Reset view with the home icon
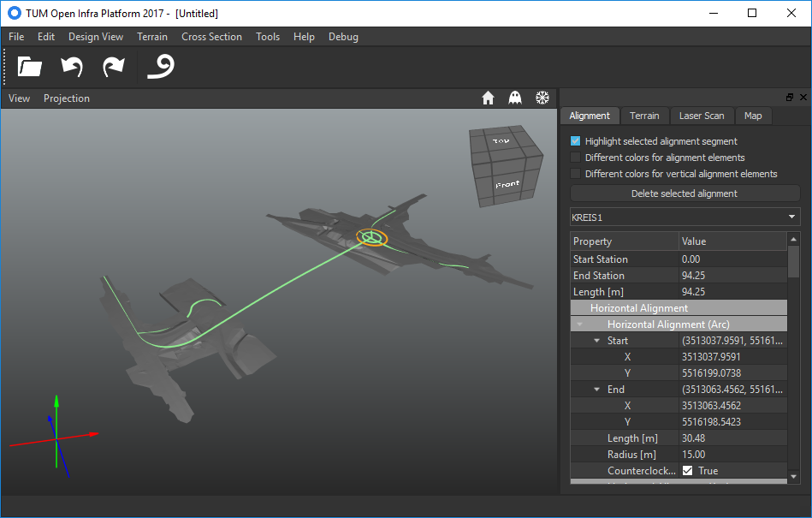The width and height of the screenshot is (812, 518). 488,98
